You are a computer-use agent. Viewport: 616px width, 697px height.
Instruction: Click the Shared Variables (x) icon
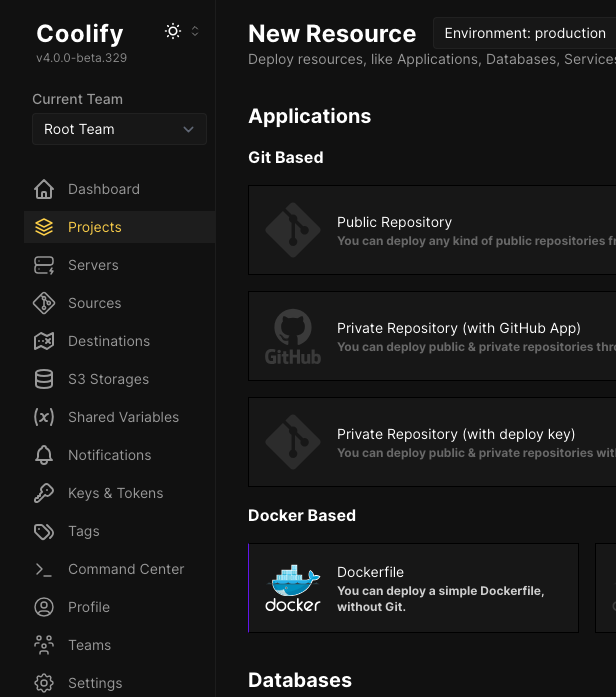pyautogui.click(x=44, y=417)
